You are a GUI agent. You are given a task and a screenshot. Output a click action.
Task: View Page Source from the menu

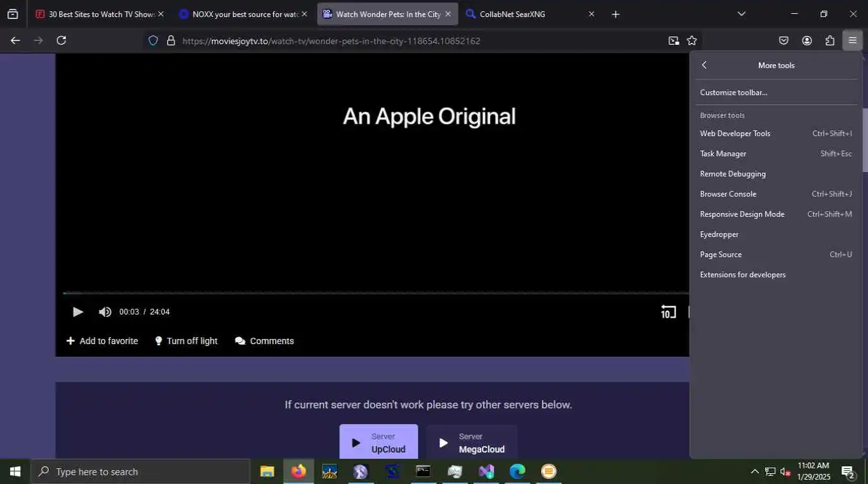coord(776,255)
